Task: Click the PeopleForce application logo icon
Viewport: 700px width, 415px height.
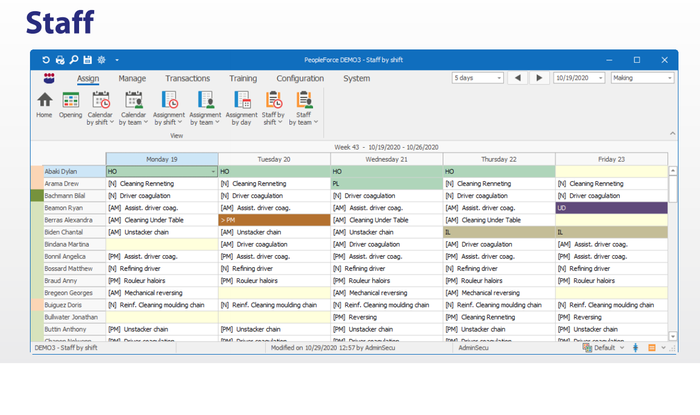Action: coord(49,78)
